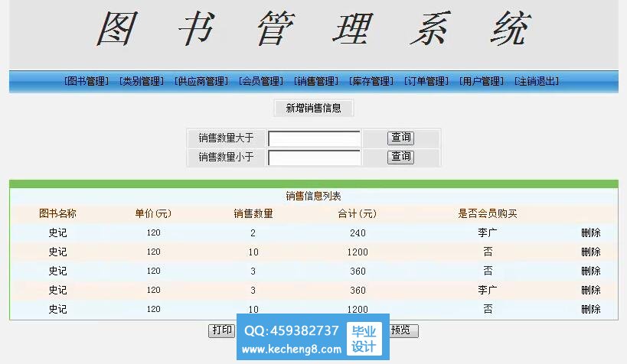Open the 图书管理 menu
Screen dimensions: 627x364
[x=87, y=82]
